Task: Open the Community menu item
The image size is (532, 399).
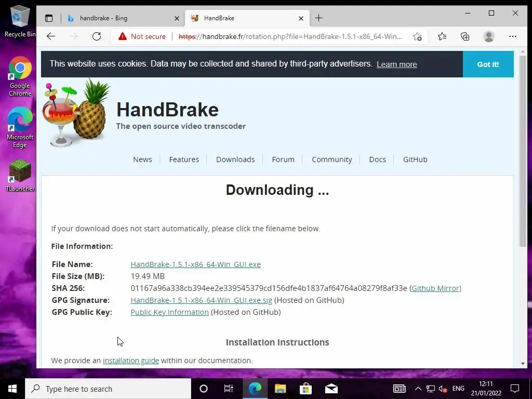Action: [332, 159]
